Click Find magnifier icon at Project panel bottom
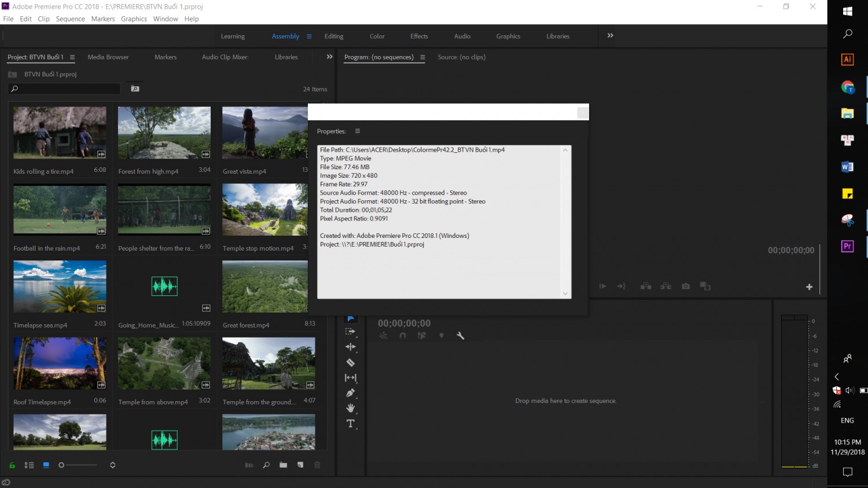Image resolution: width=868 pixels, height=488 pixels. (x=266, y=465)
